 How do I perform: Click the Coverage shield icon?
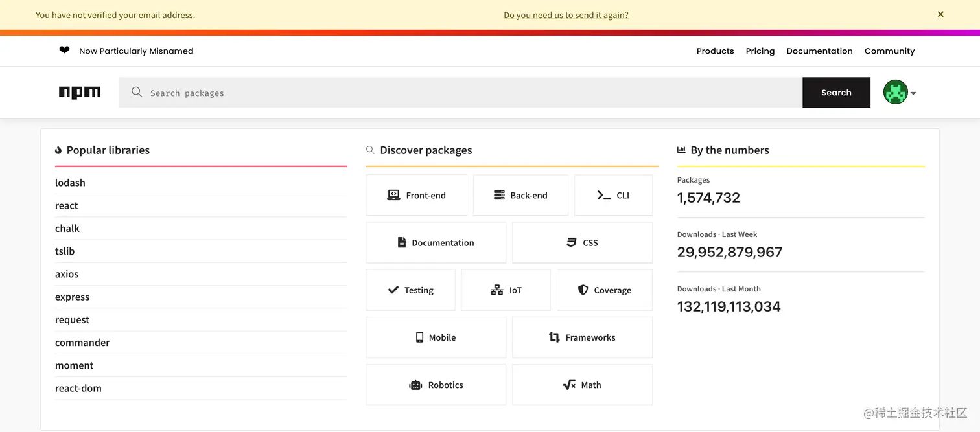click(x=583, y=290)
